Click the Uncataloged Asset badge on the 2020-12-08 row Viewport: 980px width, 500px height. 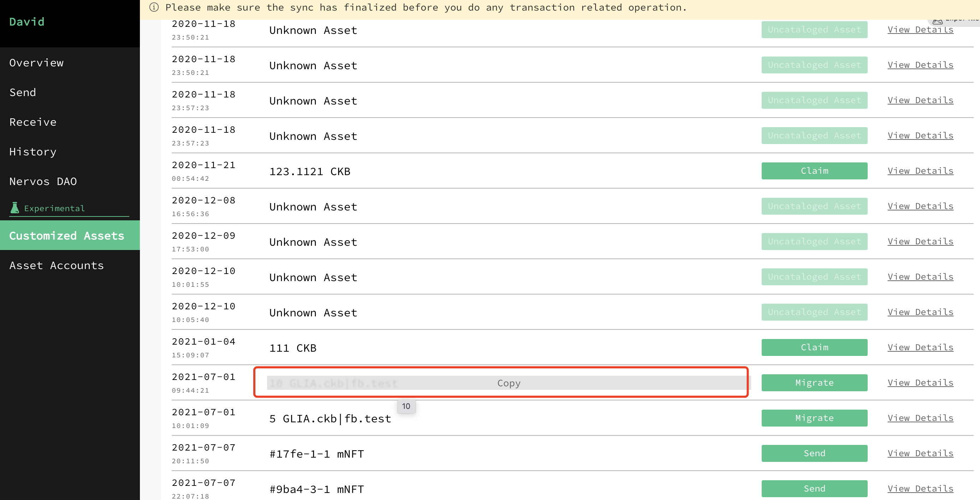814,206
